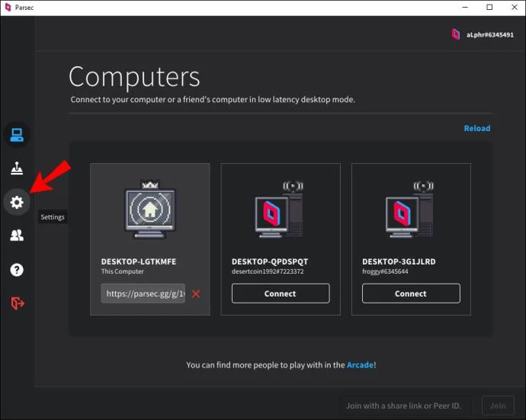Maximize the Parsec window
The width and height of the screenshot is (526, 420).
point(489,8)
